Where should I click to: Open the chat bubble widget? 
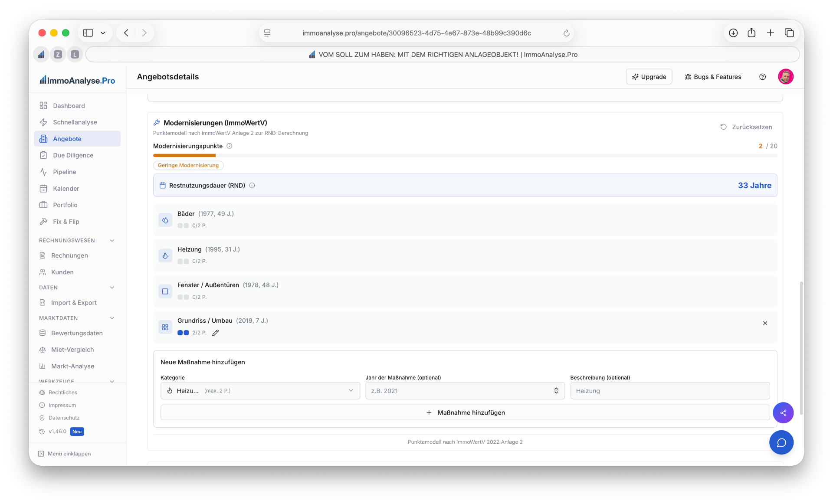point(781,442)
